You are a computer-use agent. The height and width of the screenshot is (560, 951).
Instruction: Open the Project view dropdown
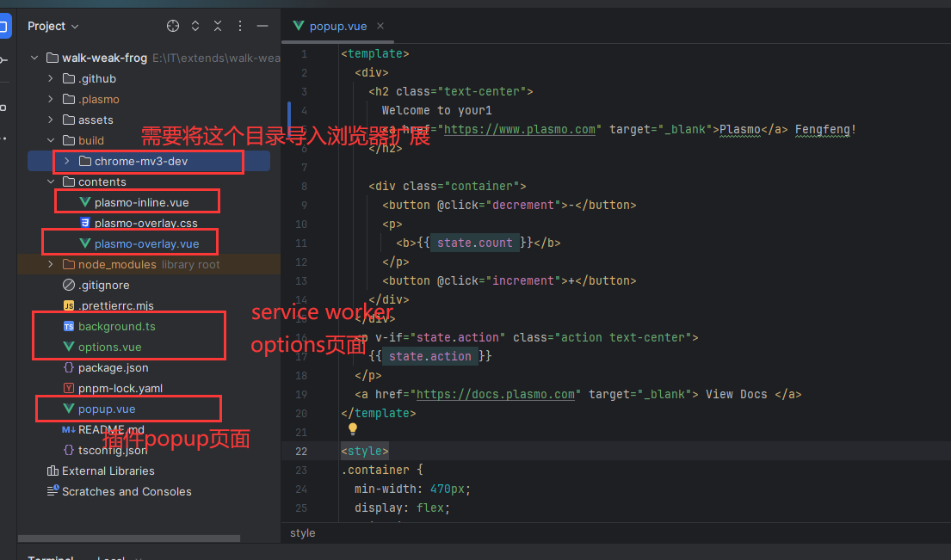pos(52,27)
